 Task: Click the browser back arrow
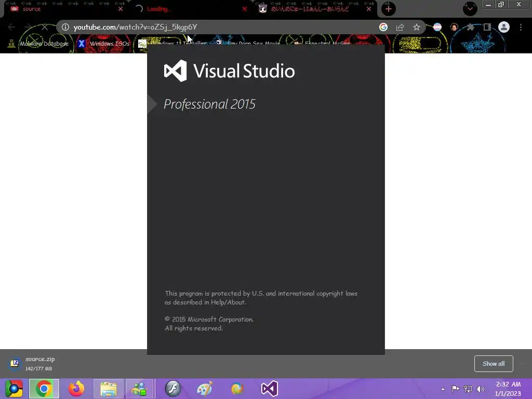[x=11, y=27]
